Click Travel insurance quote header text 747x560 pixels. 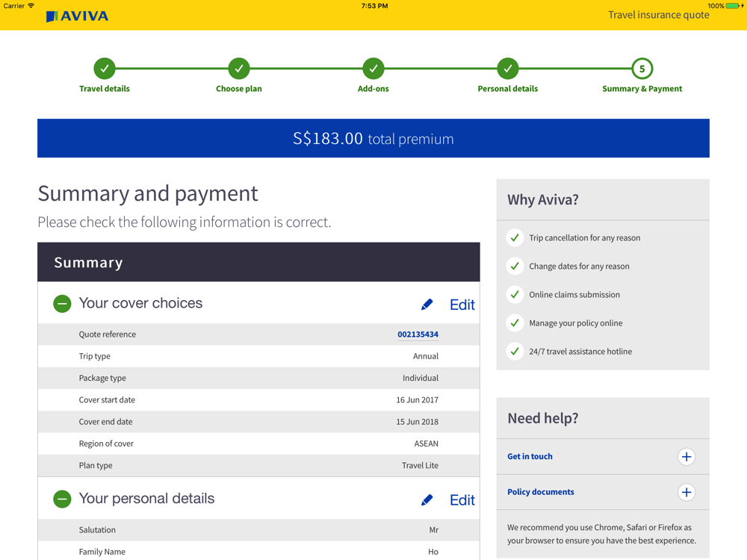click(x=658, y=15)
